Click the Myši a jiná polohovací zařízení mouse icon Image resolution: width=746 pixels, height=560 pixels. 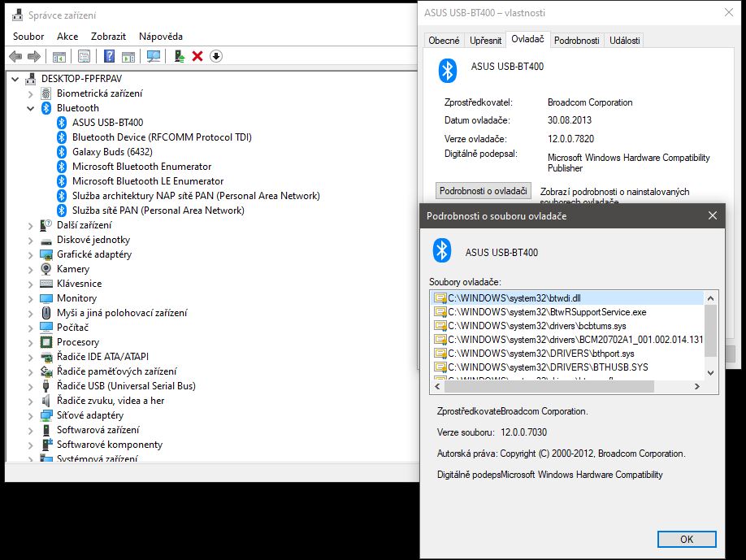(46, 313)
